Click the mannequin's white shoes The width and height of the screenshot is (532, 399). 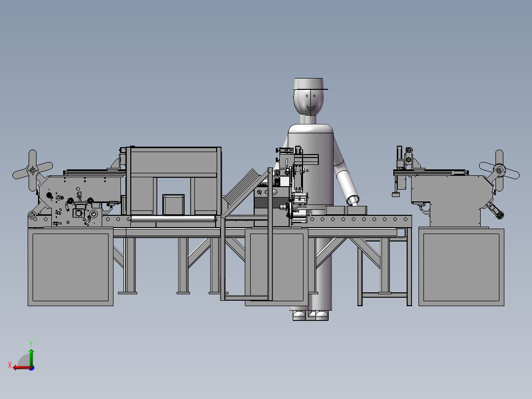310,315
